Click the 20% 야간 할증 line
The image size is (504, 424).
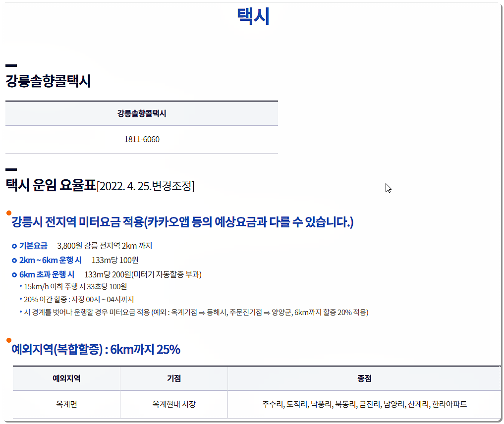tap(79, 299)
